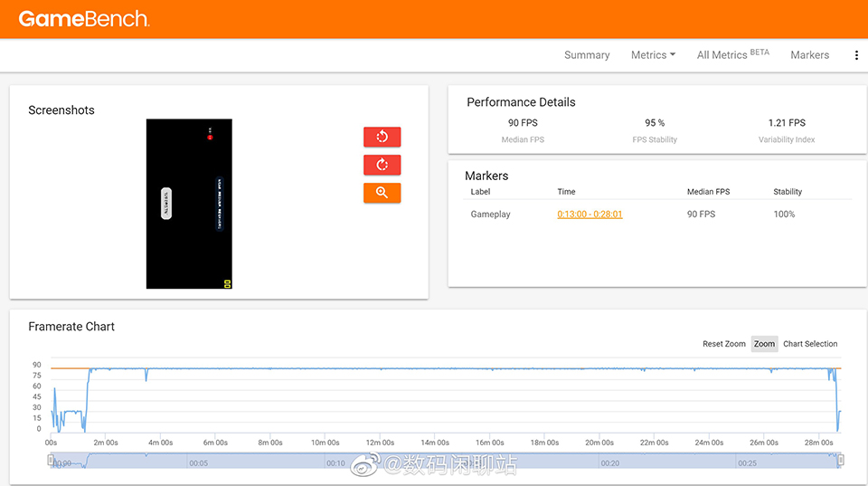Image resolution: width=868 pixels, height=486 pixels.
Task: Click the Gameplay marker label
Action: pos(490,214)
